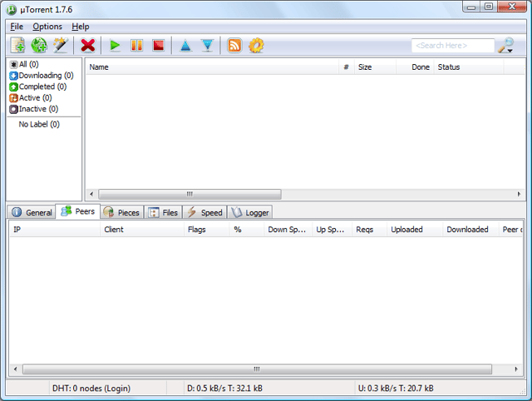Image resolution: width=532 pixels, height=401 pixels.
Task: Select the No Label (0) entry
Action: [39, 124]
